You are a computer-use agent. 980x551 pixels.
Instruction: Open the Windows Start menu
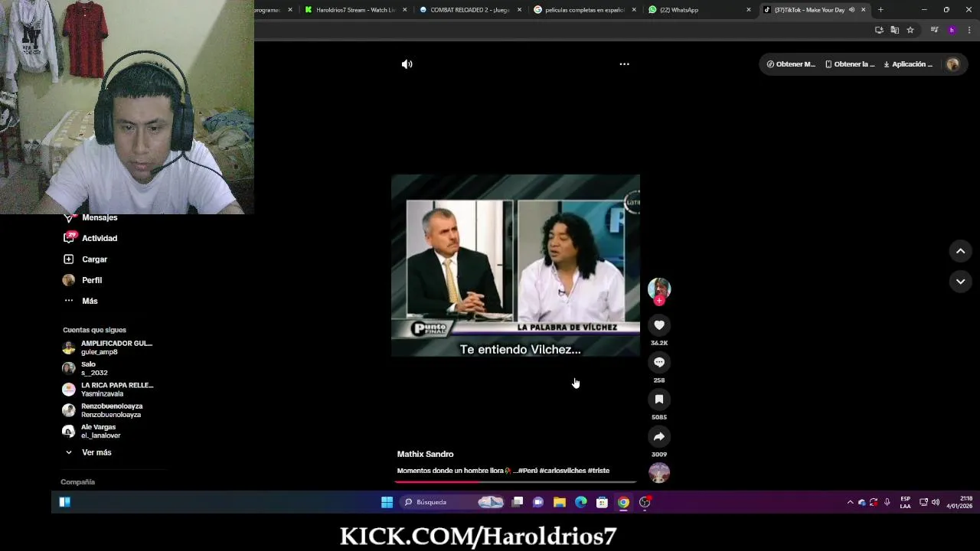point(387,502)
